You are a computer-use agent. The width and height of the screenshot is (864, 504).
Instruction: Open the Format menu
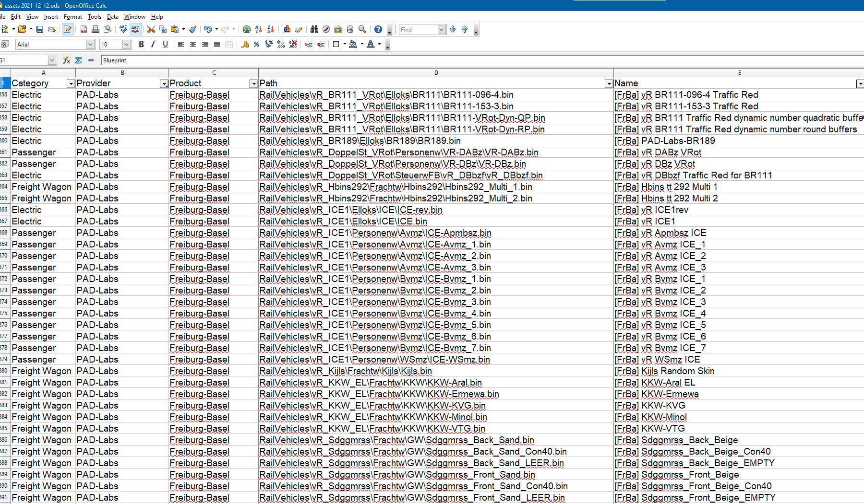(73, 17)
